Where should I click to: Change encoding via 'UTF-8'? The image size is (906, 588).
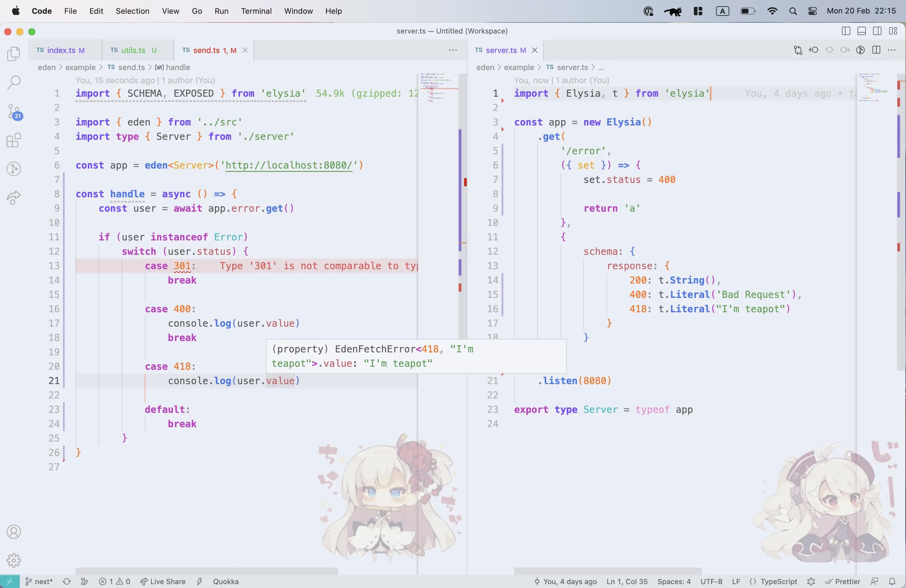pyautogui.click(x=711, y=581)
